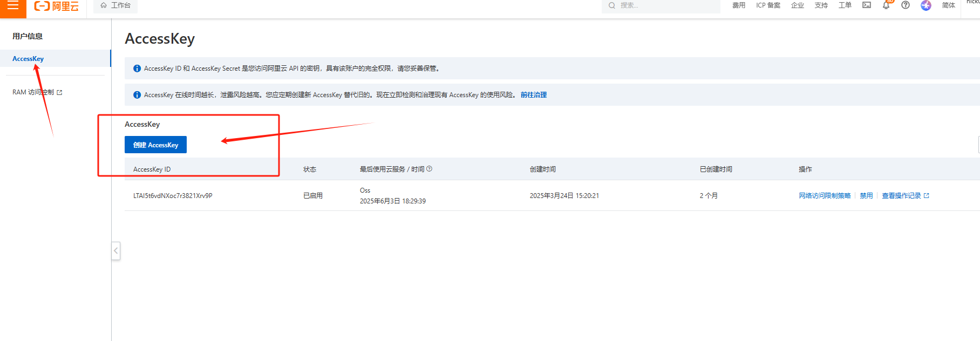Click the AccessKey ID column header
The width and height of the screenshot is (980, 341).
click(x=152, y=169)
